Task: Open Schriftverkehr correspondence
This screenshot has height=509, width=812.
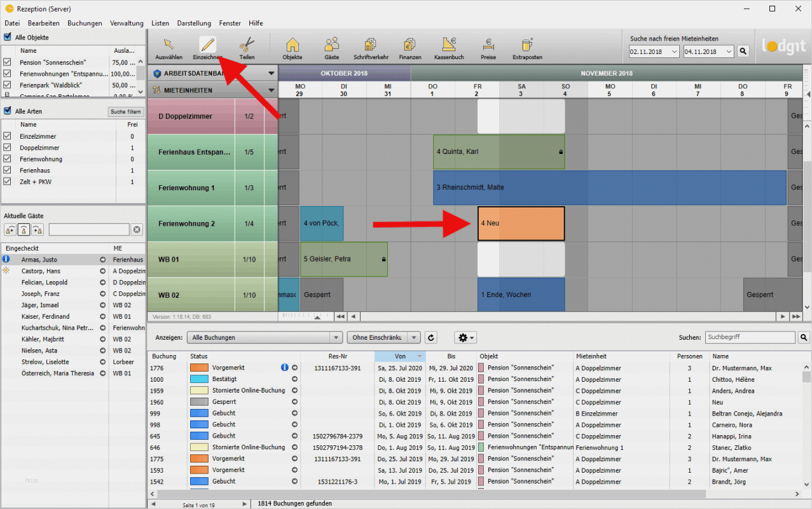Action: [371, 47]
